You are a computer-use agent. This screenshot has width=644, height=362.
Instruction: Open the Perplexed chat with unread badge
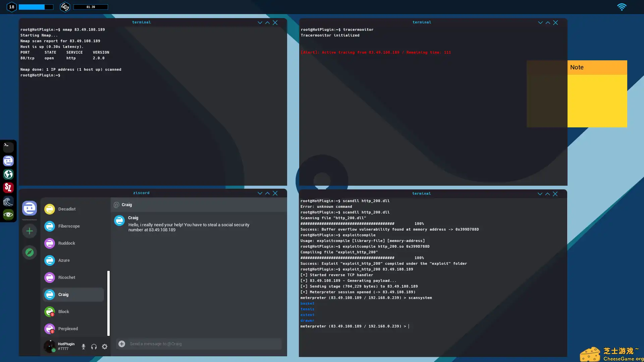pyautogui.click(x=68, y=328)
